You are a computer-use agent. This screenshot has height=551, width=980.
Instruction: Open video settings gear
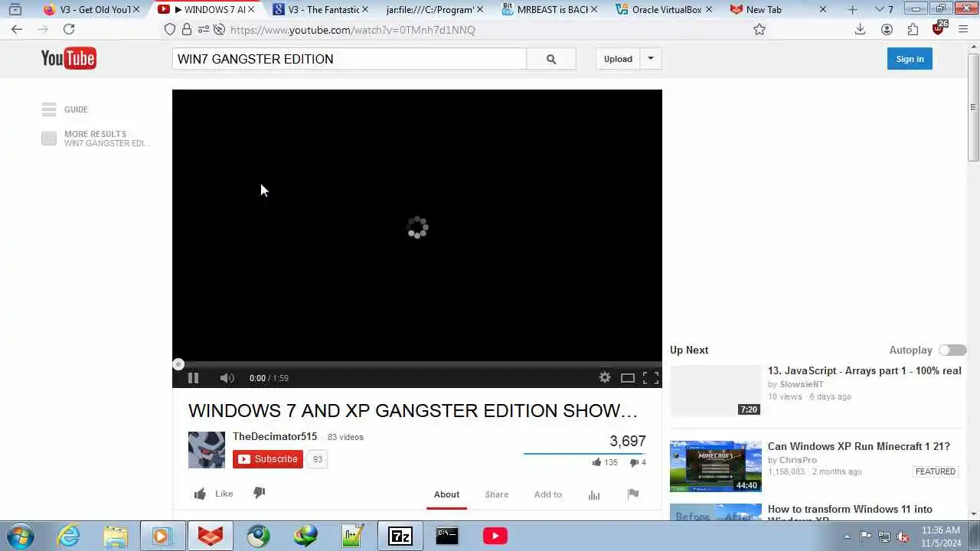(x=605, y=377)
